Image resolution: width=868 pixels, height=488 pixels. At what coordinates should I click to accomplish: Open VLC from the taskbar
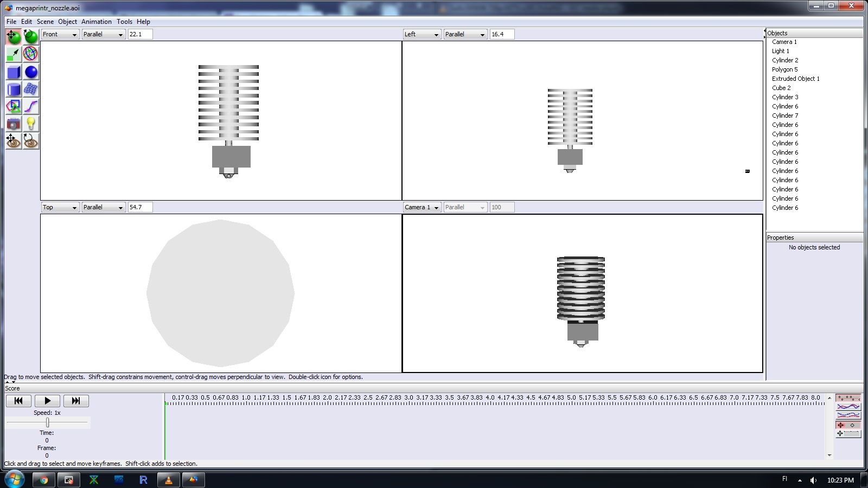click(x=168, y=480)
